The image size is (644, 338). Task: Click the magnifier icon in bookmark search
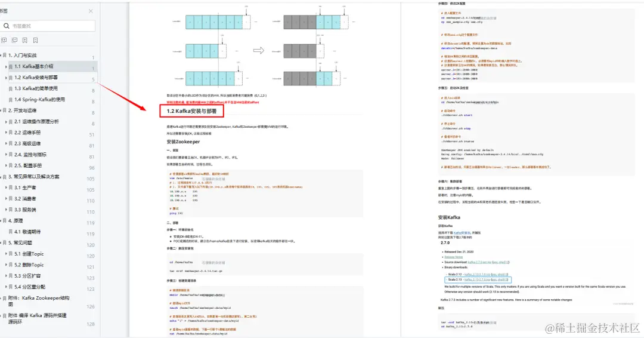point(6,26)
